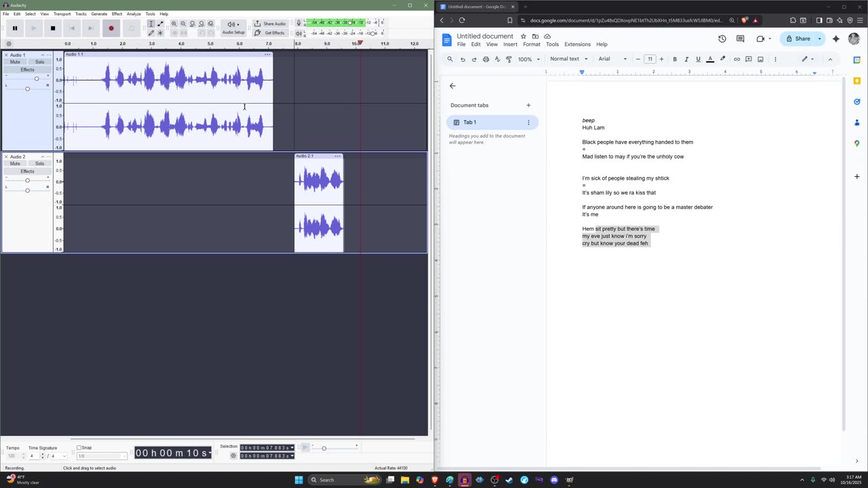Insert link using Docs toolbar

[x=737, y=60]
